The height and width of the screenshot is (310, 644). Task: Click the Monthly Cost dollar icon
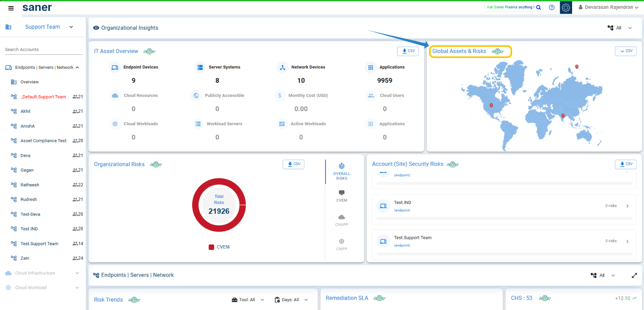(280, 96)
